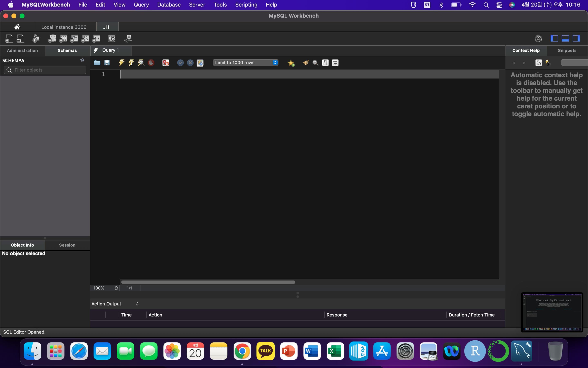Open Control Center in menu bar
Viewport: 588px width, 368px height.
[499, 5]
